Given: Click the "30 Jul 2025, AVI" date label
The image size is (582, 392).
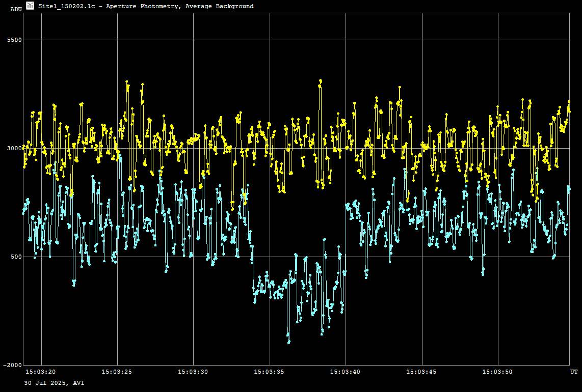Looking at the screenshot, I should (x=54, y=383).
